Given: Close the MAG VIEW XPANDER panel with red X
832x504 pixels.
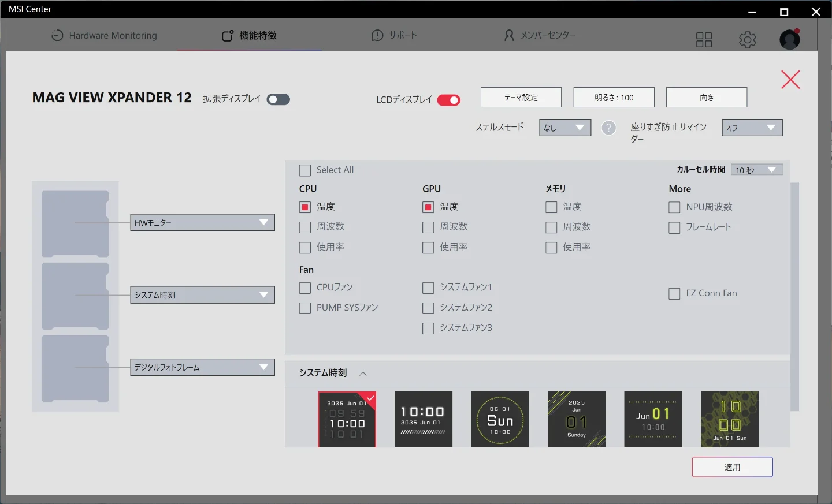Looking at the screenshot, I should click(790, 80).
